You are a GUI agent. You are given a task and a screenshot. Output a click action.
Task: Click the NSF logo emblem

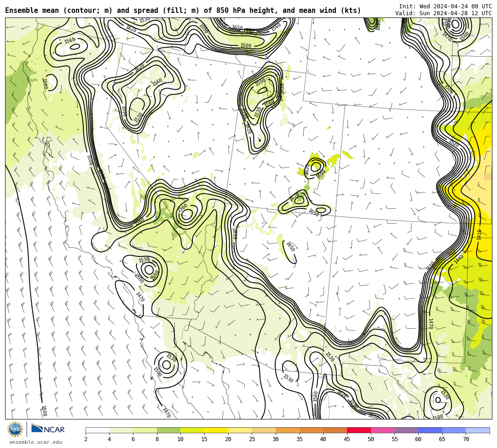(x=15, y=429)
